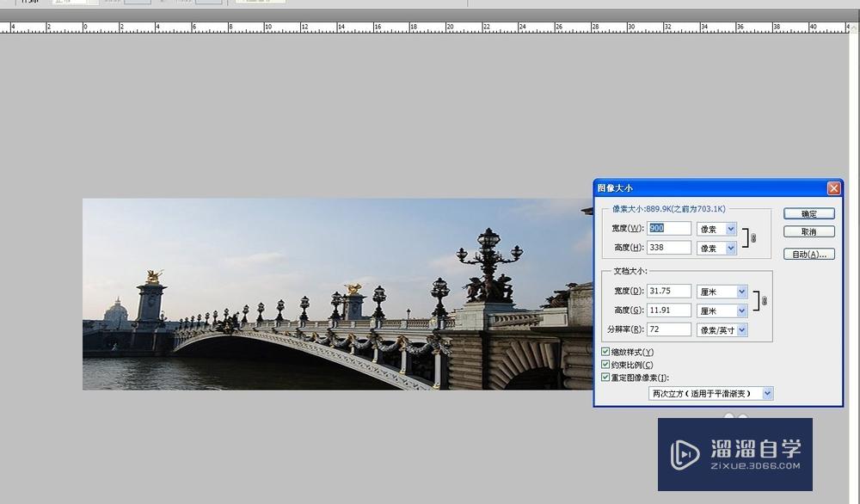
Task: Toggle the 重定图像像素(I) checkbox
Action: click(605, 378)
